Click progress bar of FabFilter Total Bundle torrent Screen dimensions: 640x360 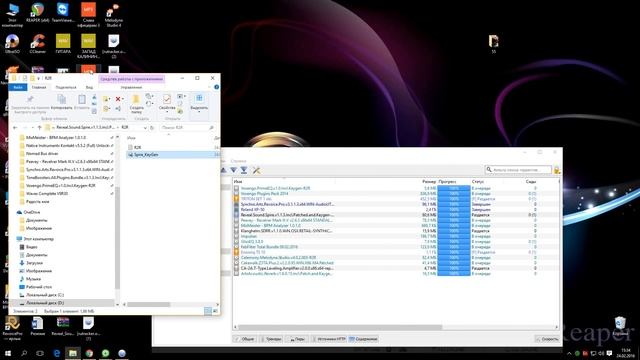pos(454,247)
